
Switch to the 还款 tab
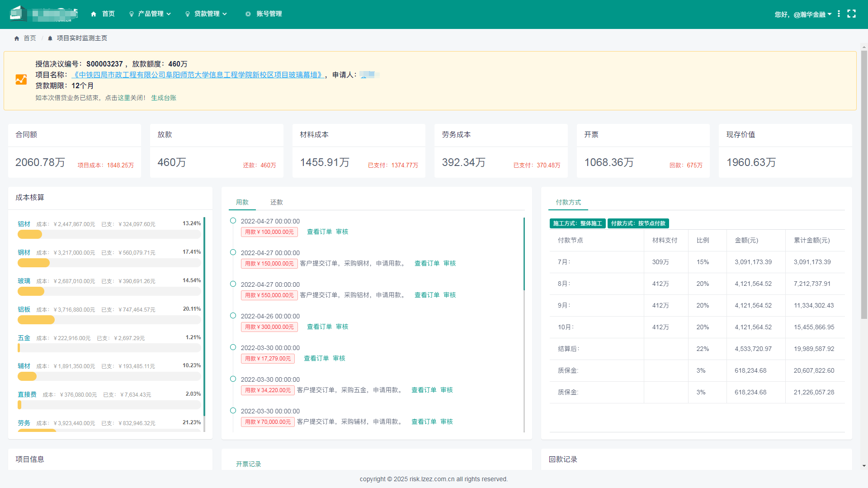pyautogui.click(x=277, y=202)
